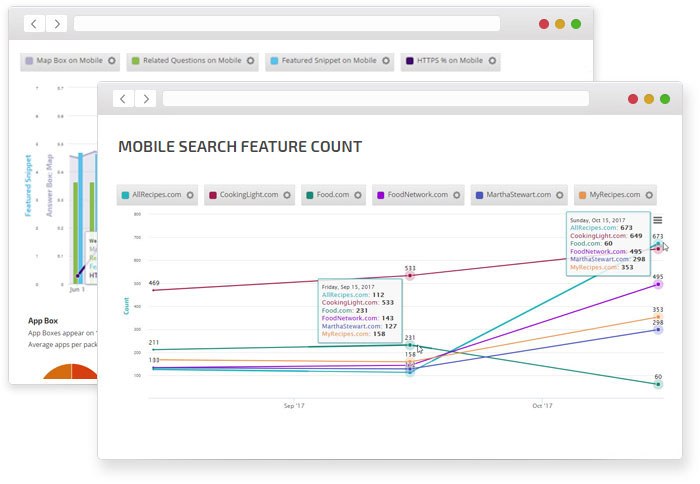Remove the Map Box on Mobile chip
Screen dimensions: 700x484
coord(112,61)
